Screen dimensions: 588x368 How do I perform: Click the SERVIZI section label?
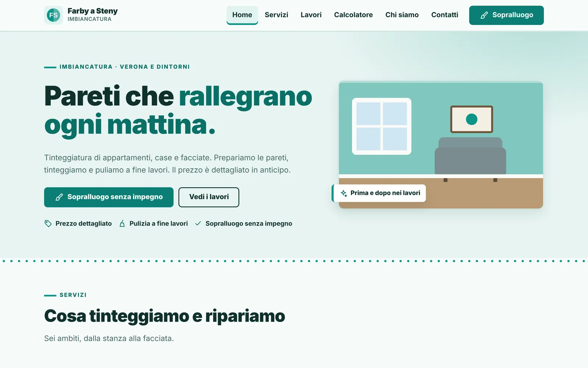[x=73, y=295]
